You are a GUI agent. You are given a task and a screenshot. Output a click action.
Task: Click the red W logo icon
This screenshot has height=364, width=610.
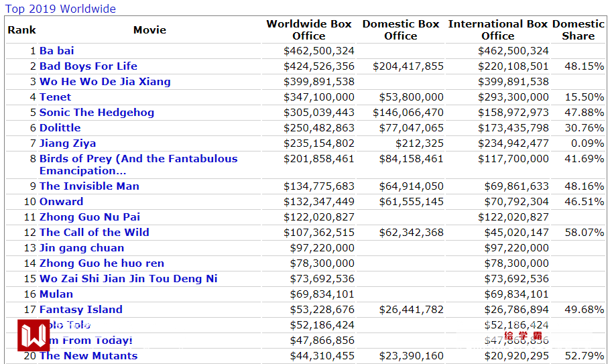pyautogui.click(x=34, y=335)
